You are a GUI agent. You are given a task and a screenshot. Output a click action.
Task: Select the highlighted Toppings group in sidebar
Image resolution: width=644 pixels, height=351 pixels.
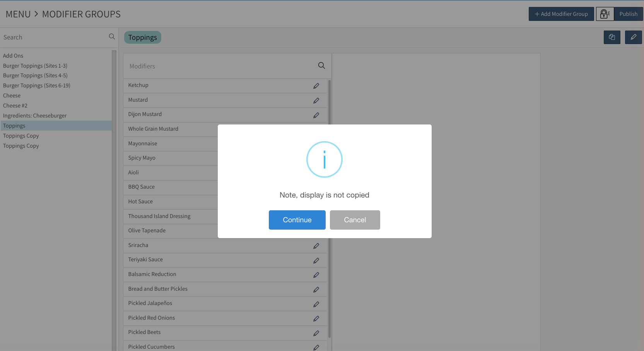coord(56,126)
